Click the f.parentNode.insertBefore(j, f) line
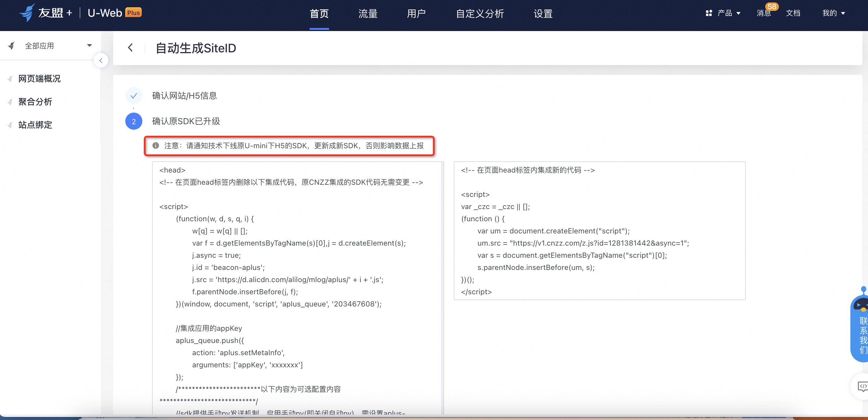The width and height of the screenshot is (868, 420). [245, 292]
